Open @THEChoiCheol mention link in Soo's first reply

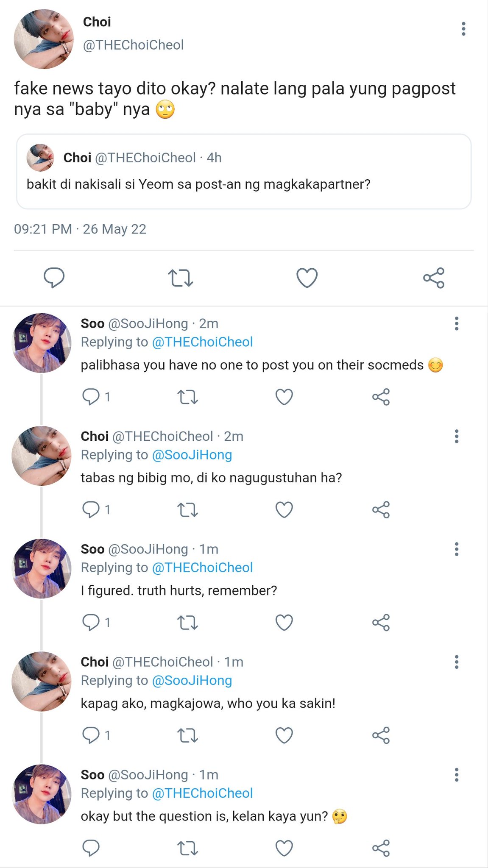pos(202,342)
